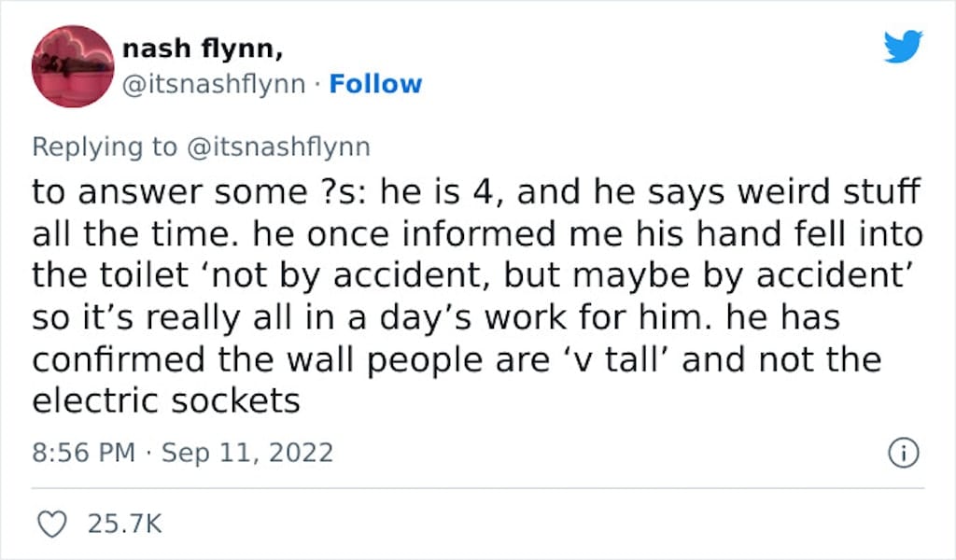The height and width of the screenshot is (560, 956).
Task: Click the Sep 11, 2022 date
Action: point(247,453)
